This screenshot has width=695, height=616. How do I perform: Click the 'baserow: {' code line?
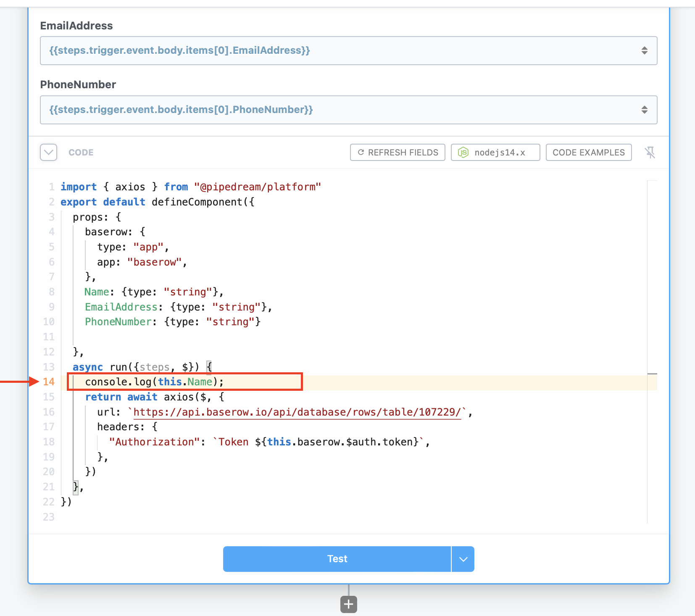(115, 232)
